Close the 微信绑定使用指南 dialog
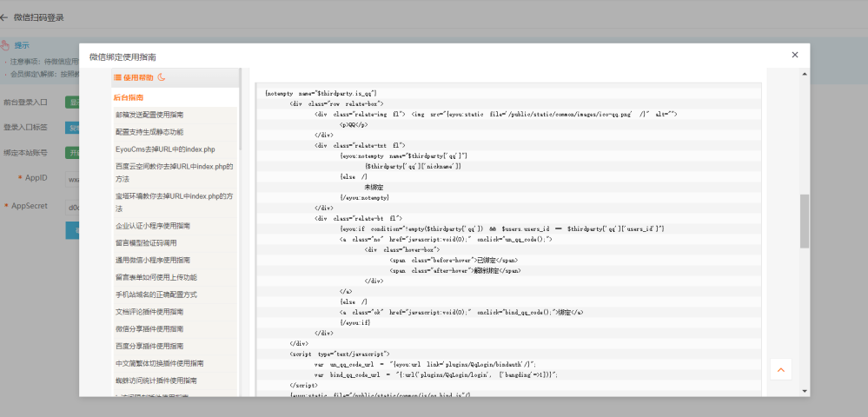This screenshot has height=417, width=868. pyautogui.click(x=795, y=55)
